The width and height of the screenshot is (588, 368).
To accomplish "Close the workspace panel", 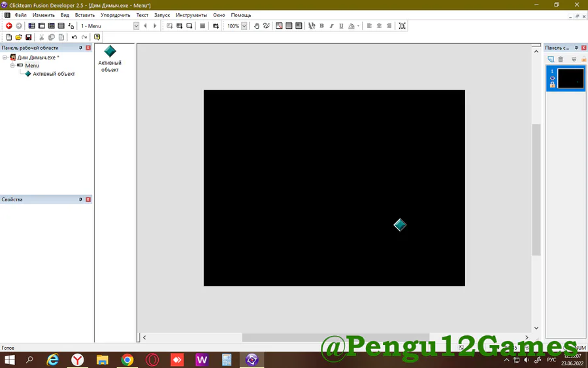I will tap(88, 48).
